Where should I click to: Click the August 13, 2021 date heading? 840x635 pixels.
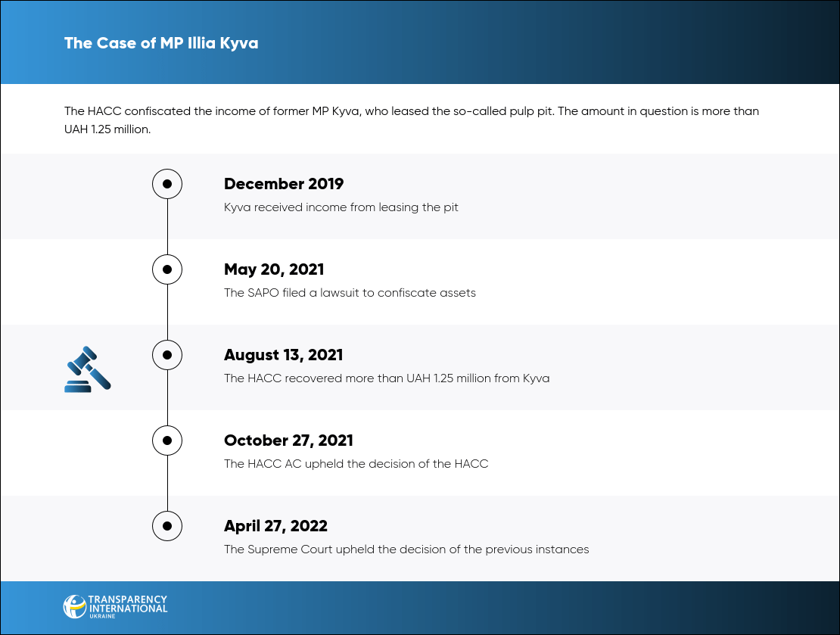pyautogui.click(x=283, y=355)
